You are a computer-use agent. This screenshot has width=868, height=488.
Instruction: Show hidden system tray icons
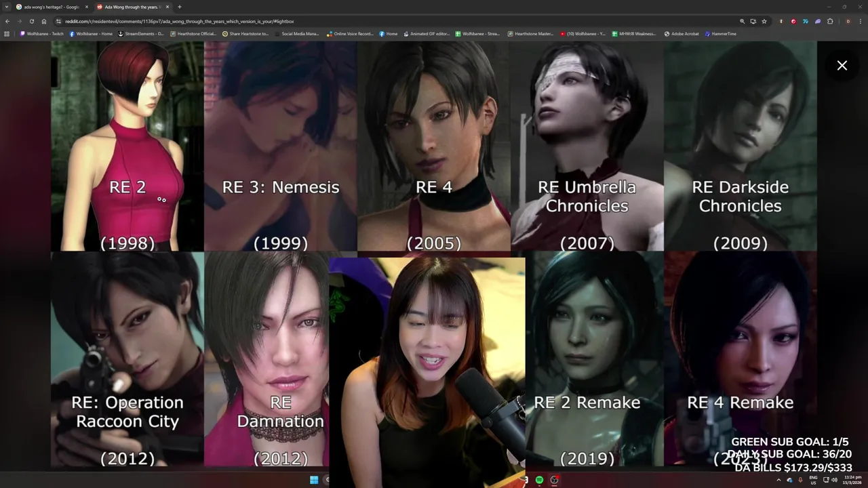(x=778, y=480)
